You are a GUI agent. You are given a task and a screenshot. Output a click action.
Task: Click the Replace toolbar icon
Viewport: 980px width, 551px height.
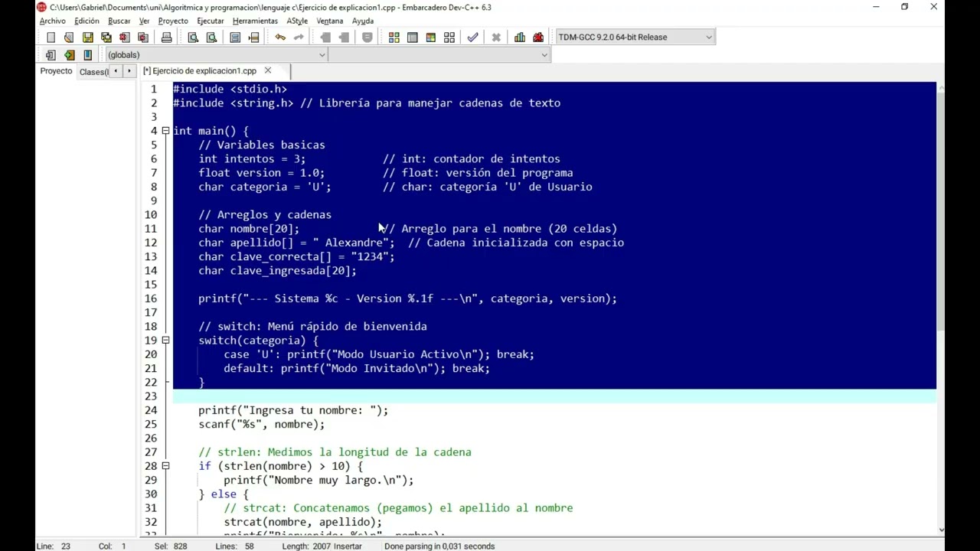click(x=211, y=37)
